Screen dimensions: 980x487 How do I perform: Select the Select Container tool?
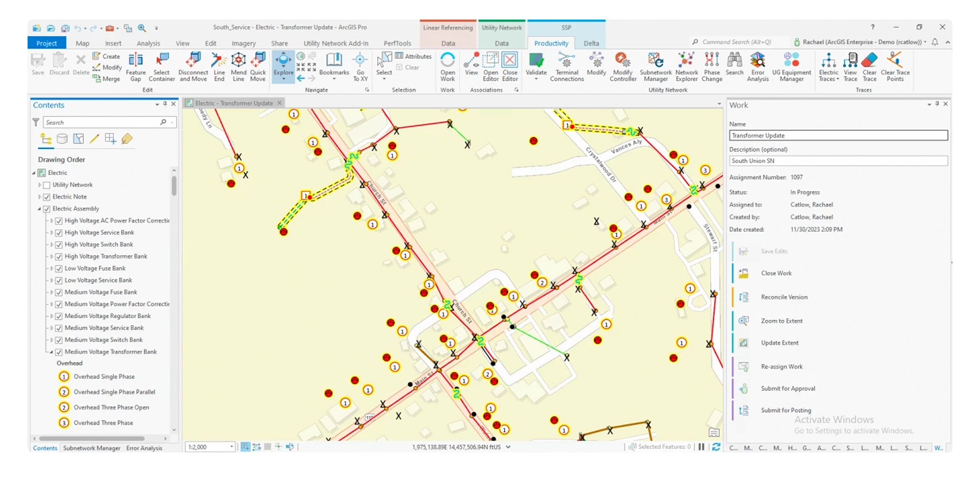(x=161, y=67)
